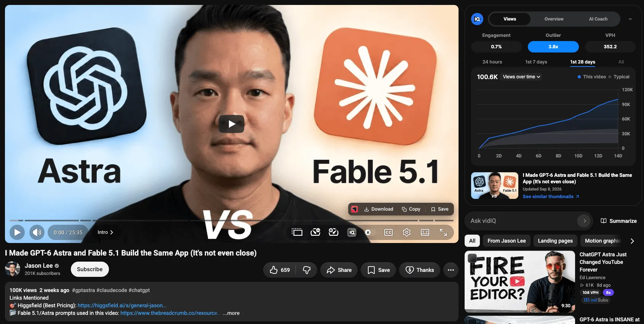The width and height of the screenshot is (644, 324).
Task: Copy the thumbnail via Copy button
Action: [411, 209]
